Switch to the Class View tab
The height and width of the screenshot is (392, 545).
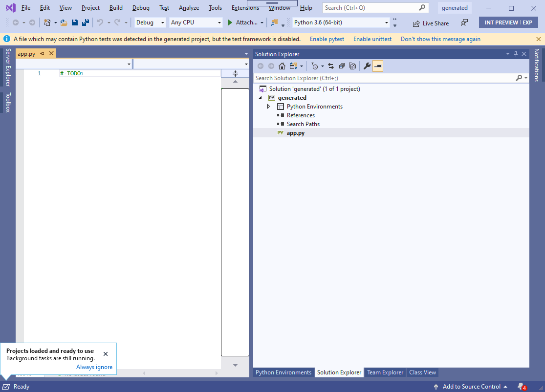pyautogui.click(x=422, y=372)
